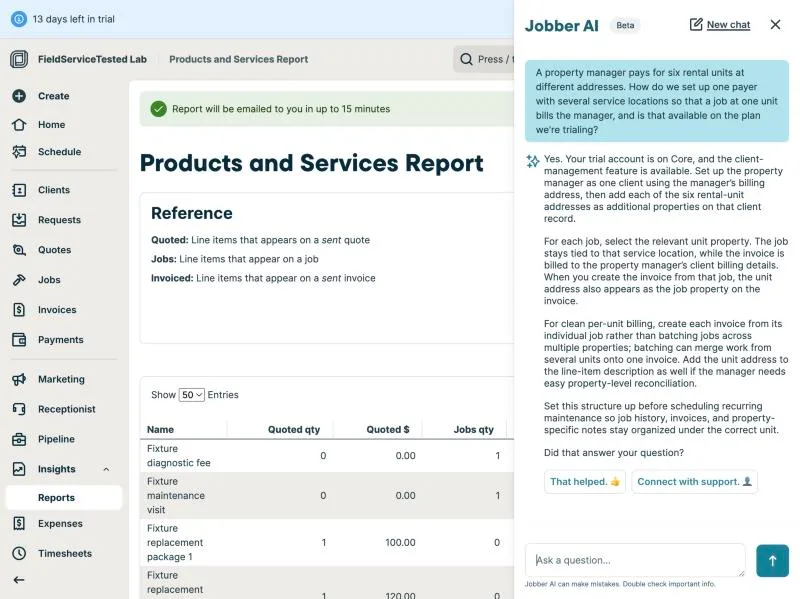Click the Payments wallet icon
The image size is (800, 599).
19,340
